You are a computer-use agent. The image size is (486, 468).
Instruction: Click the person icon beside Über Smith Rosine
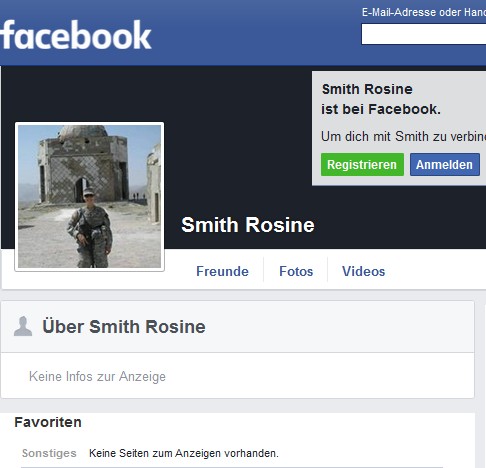pyautogui.click(x=23, y=326)
